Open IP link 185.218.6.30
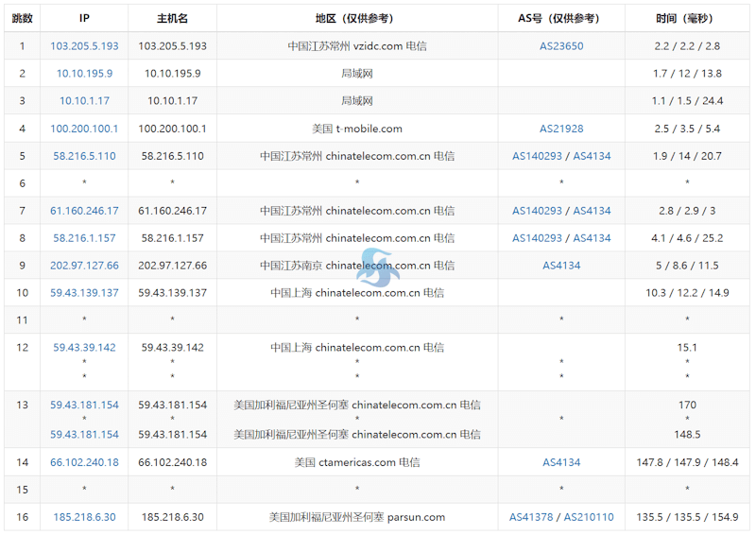This screenshot has width=756, height=535. [84, 517]
